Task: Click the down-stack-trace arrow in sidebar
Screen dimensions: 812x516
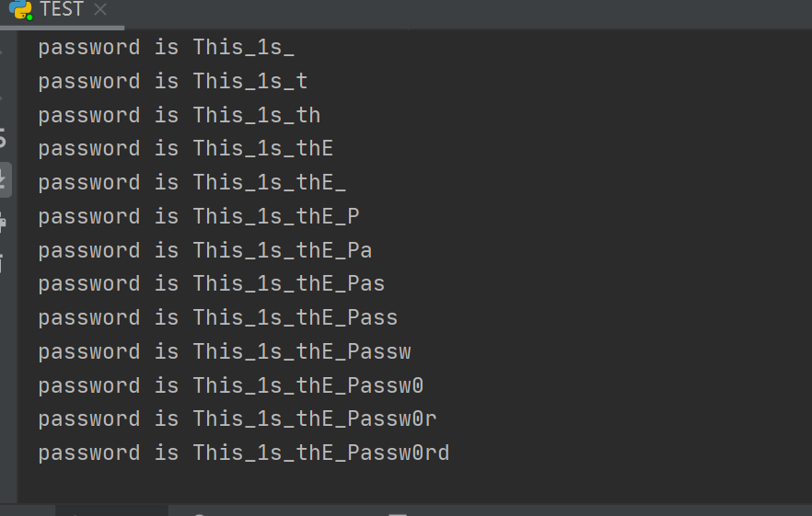Action: (x=2, y=98)
